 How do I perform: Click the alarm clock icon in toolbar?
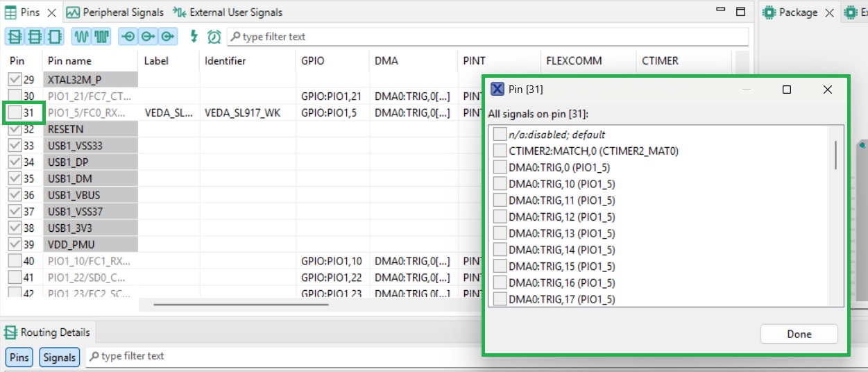coord(214,37)
